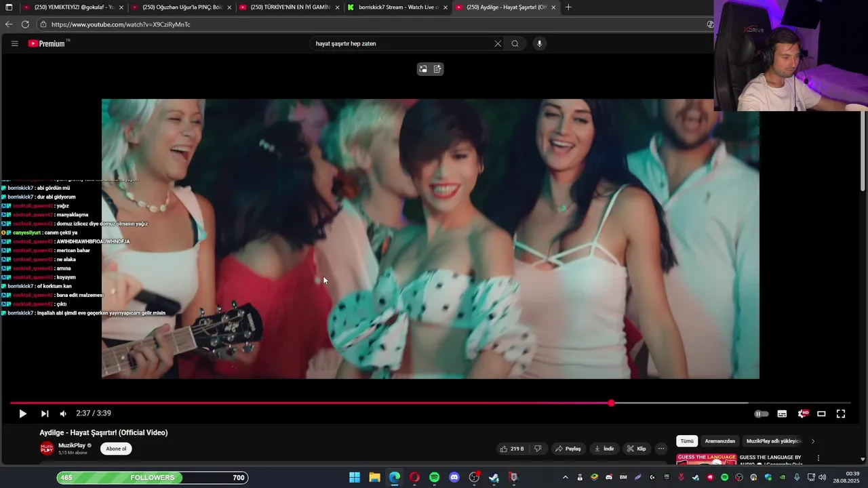Go to YouTube Premium home logo
Image resolution: width=868 pixels, height=488 pixels.
tap(46, 43)
